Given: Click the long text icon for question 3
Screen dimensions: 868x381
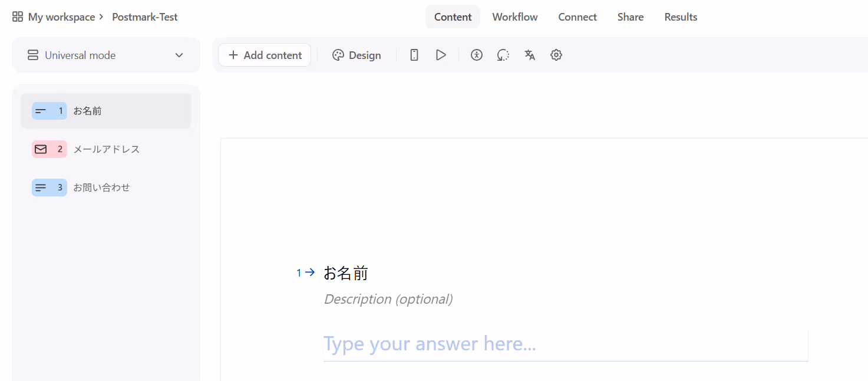Looking at the screenshot, I should tap(41, 188).
